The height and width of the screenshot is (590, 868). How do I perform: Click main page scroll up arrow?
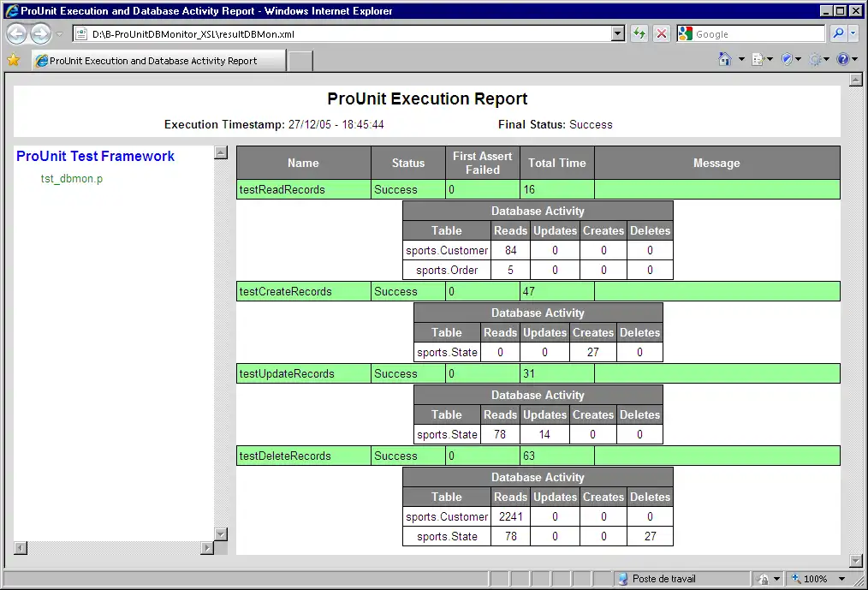click(x=856, y=80)
